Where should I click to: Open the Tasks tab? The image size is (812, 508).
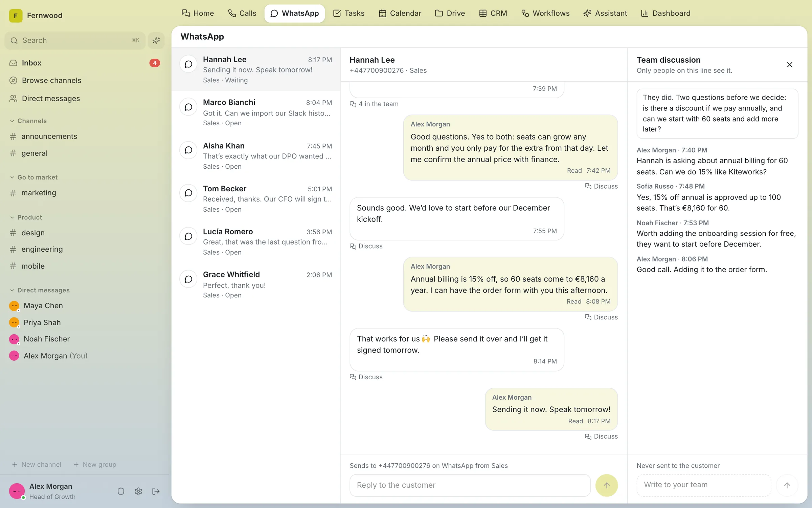(349, 13)
